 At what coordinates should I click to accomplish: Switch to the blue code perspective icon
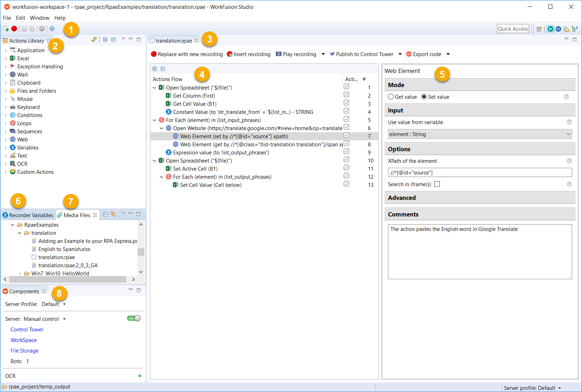[x=558, y=29]
